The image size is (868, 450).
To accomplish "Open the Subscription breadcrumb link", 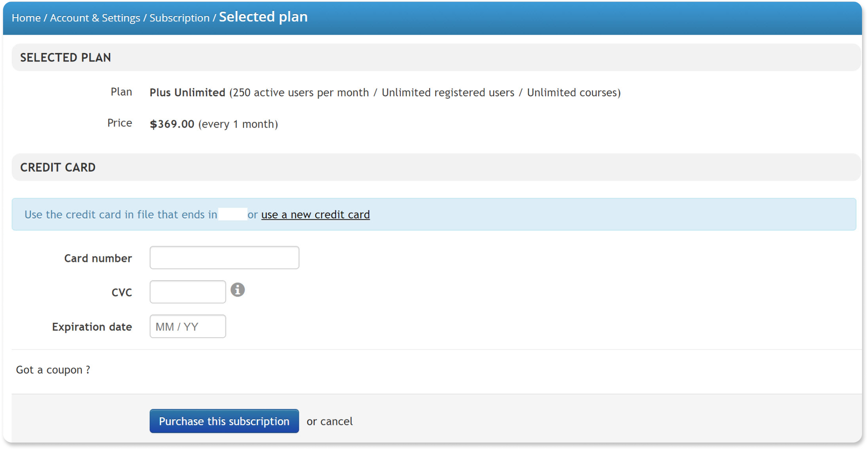I will click(x=179, y=18).
